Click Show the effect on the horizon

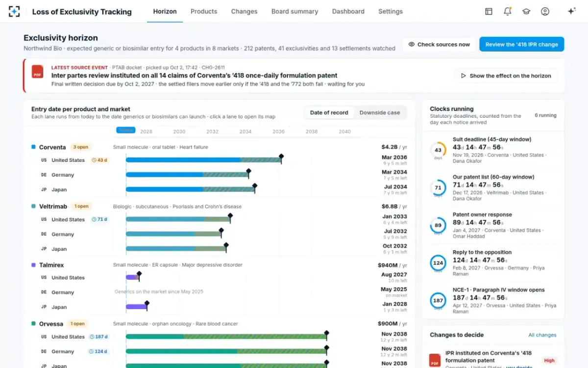[506, 76]
